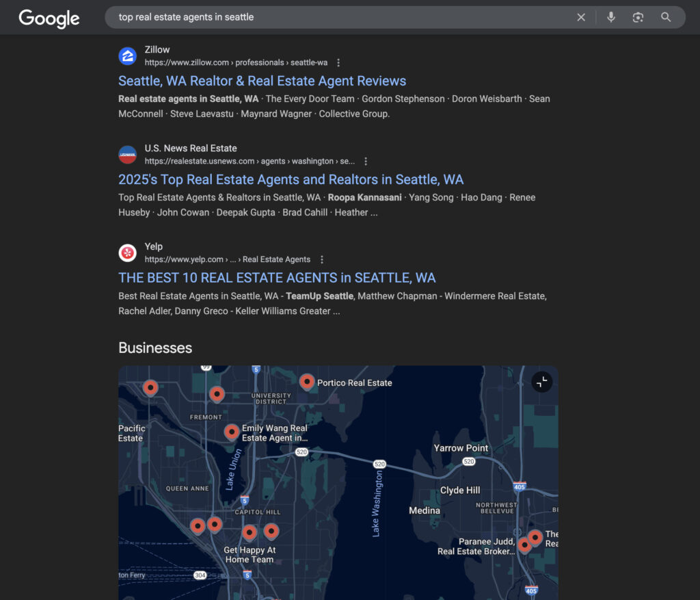Click the Medina map label
The image size is (700, 600).
click(x=424, y=510)
